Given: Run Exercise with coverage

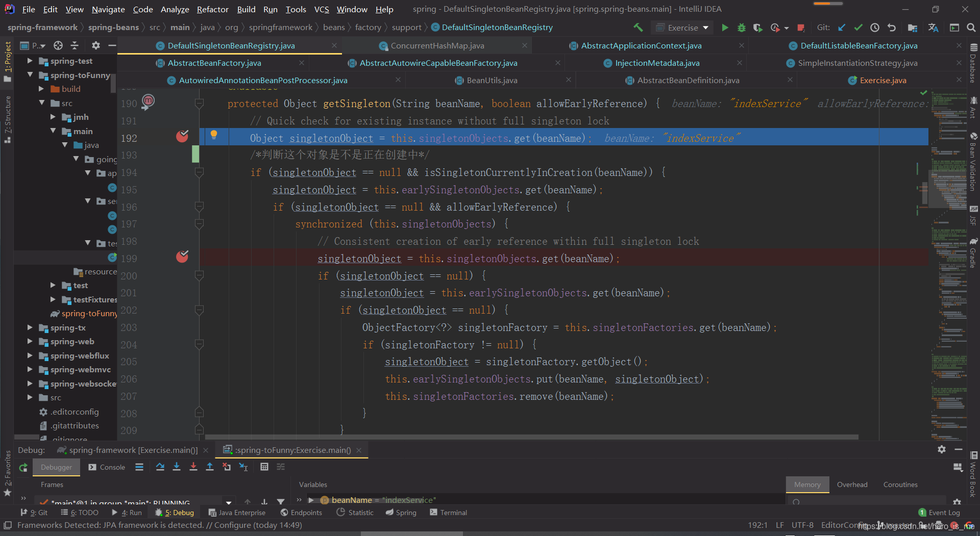Looking at the screenshot, I should (758, 28).
